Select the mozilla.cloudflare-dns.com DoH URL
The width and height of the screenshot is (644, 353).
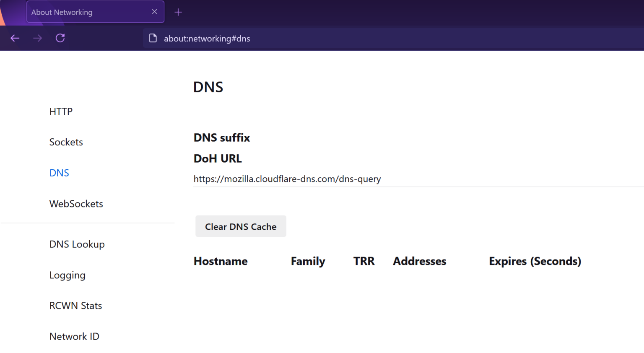coord(287,179)
